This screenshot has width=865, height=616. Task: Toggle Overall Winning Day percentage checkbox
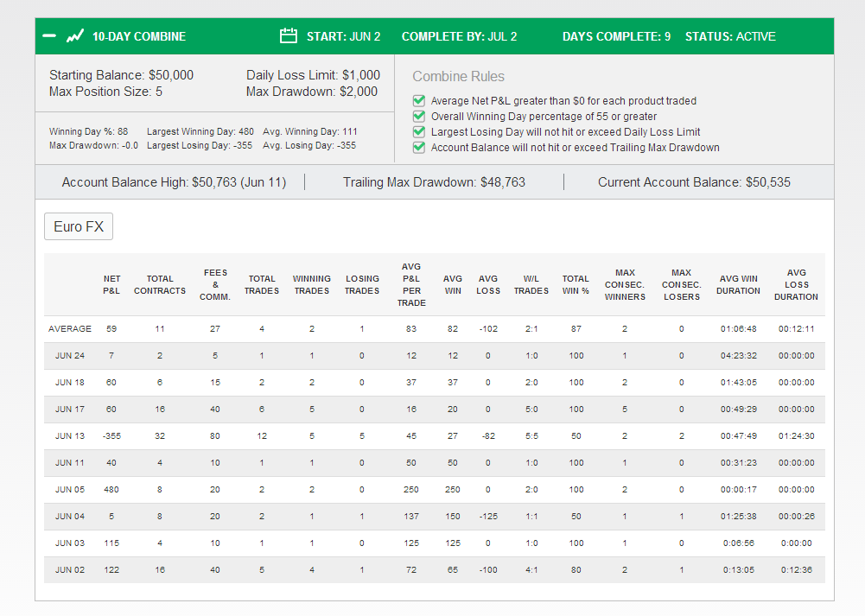coord(419,116)
